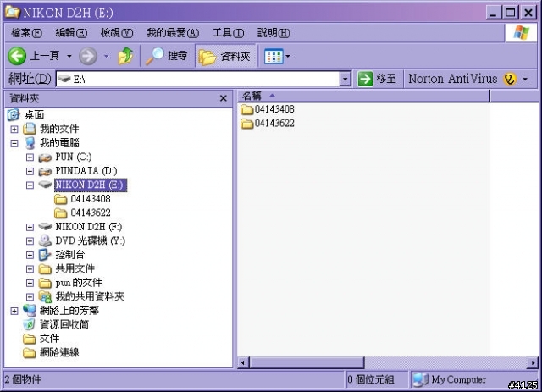542x392 pixels.
Task: Open back history dropdown arrow
Action: (x=69, y=56)
